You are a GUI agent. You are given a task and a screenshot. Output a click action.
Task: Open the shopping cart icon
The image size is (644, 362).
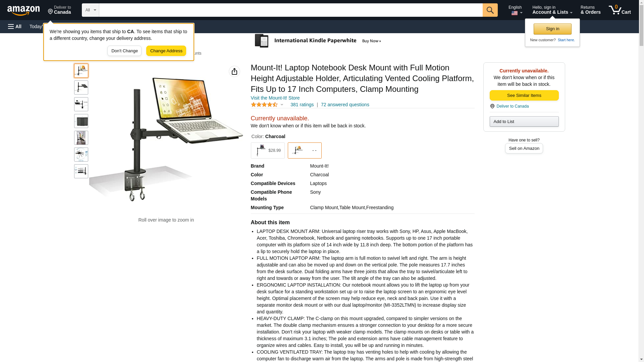point(620,10)
